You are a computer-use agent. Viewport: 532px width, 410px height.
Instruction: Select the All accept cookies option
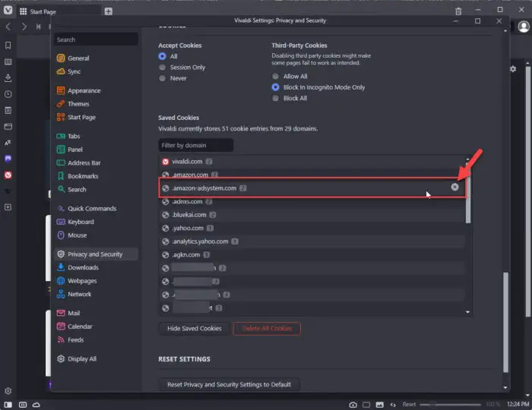click(x=162, y=56)
